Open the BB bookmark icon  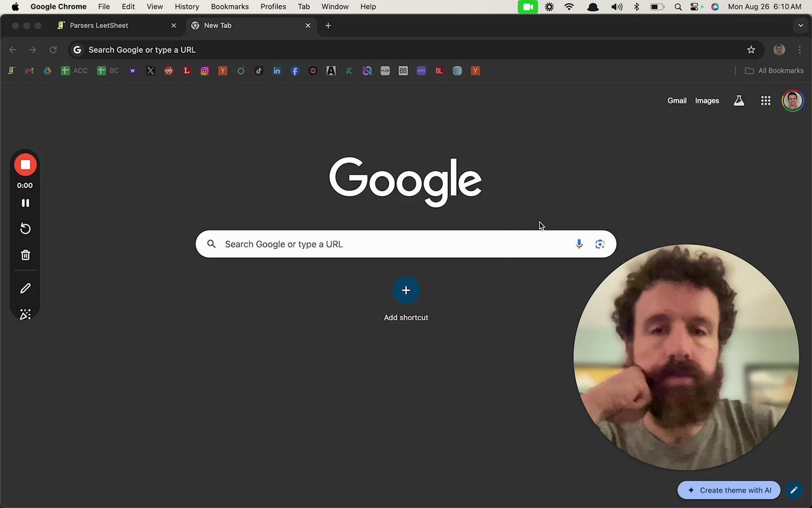coord(403,71)
